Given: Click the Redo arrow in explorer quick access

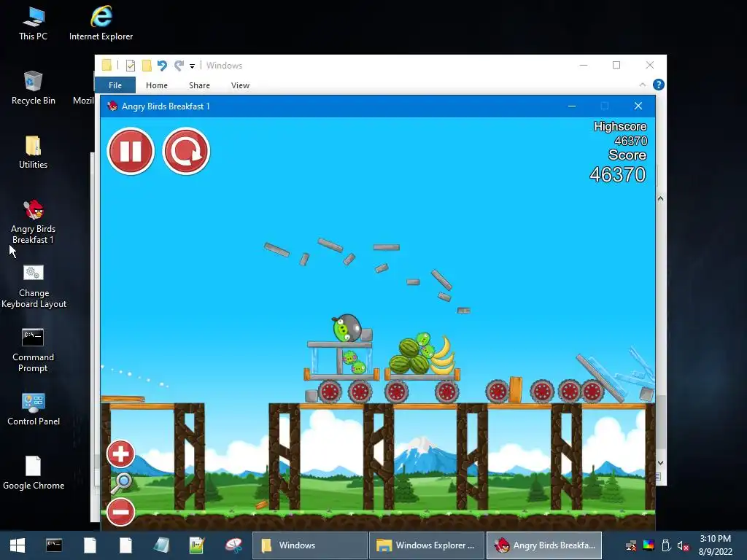Looking at the screenshot, I should point(179,65).
